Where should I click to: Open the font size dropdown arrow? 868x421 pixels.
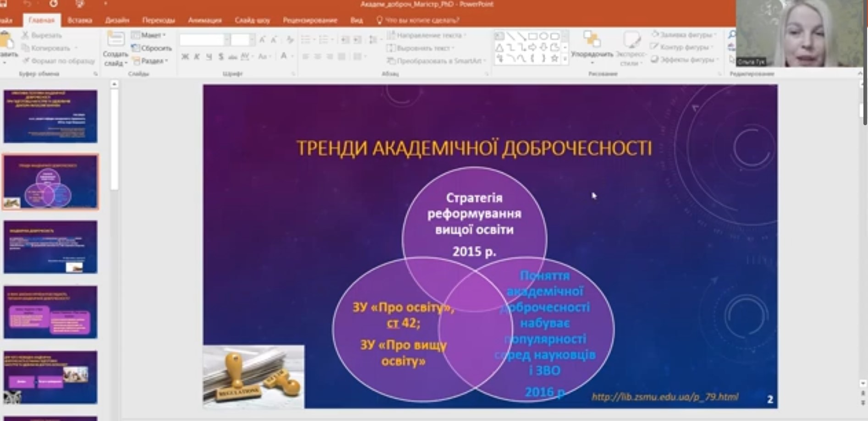pos(252,40)
